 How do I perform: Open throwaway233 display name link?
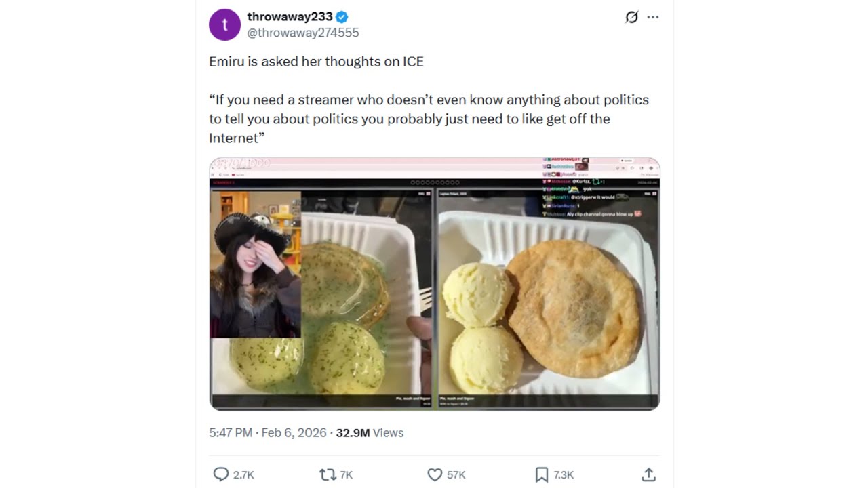[290, 17]
